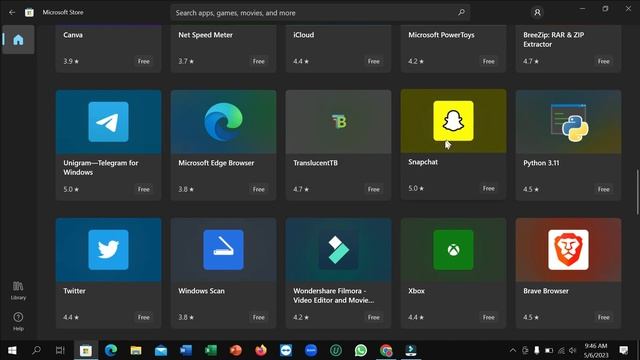
Task: Click the Free button on Twitter card
Action: (144, 317)
